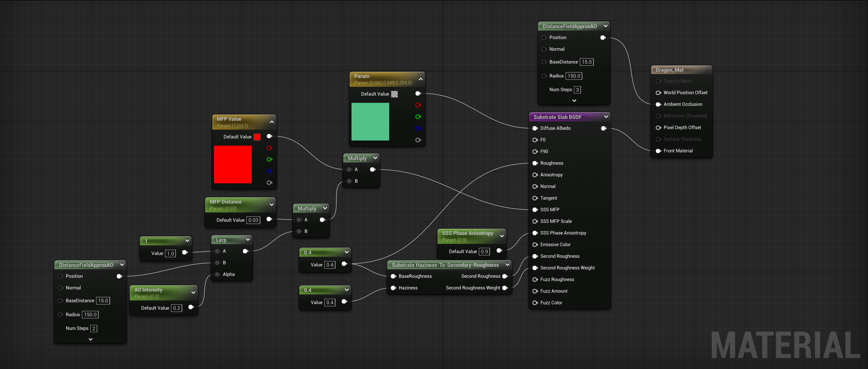Click MFP Value blue channel output pin
The image size is (868, 369).
[269, 171]
